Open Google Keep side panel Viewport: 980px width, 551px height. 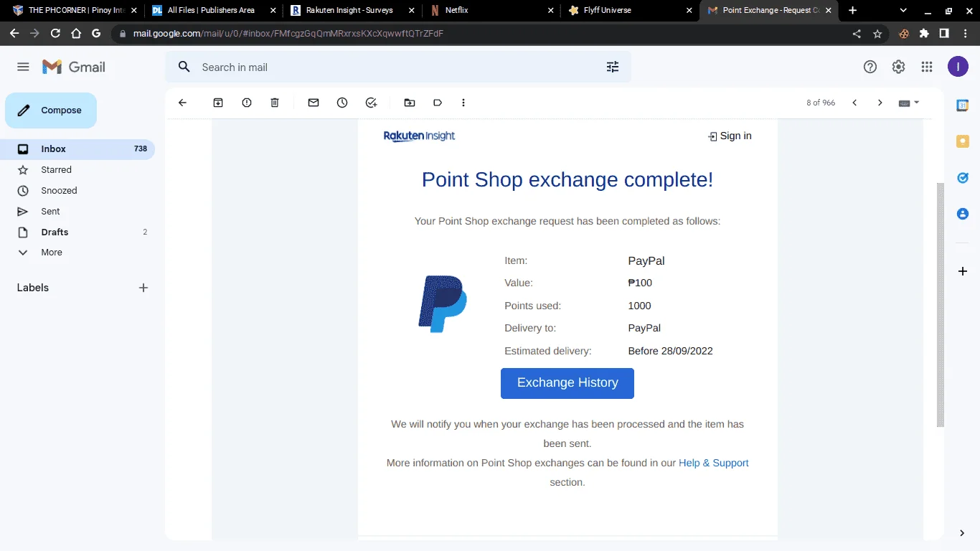[963, 141]
